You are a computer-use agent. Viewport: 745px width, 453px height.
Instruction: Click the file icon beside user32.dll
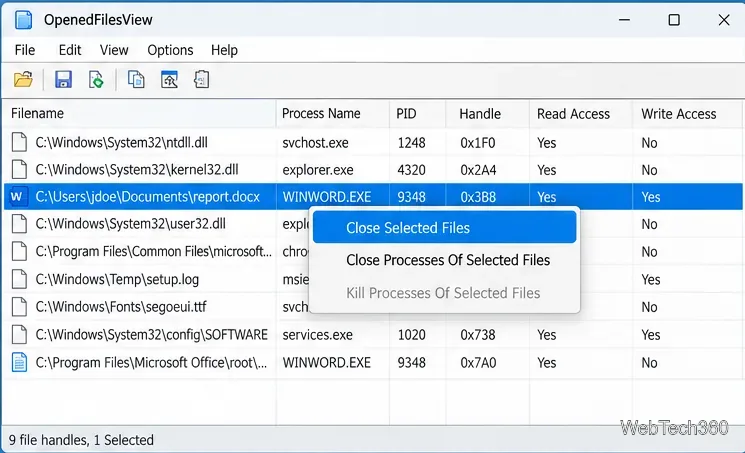(19, 224)
